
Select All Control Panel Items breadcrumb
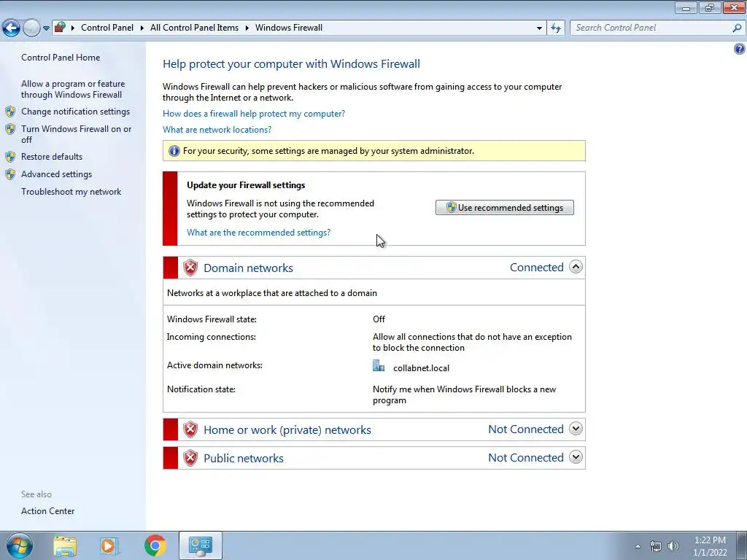coord(194,28)
